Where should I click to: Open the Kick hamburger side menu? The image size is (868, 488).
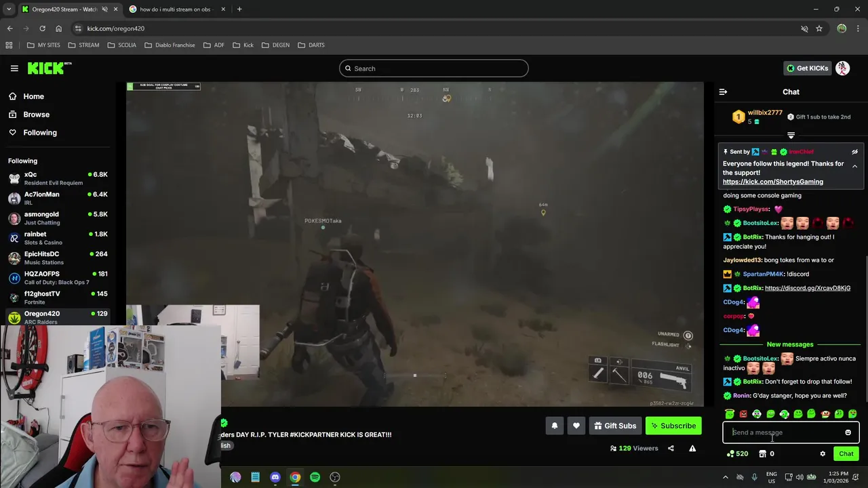pos(14,68)
